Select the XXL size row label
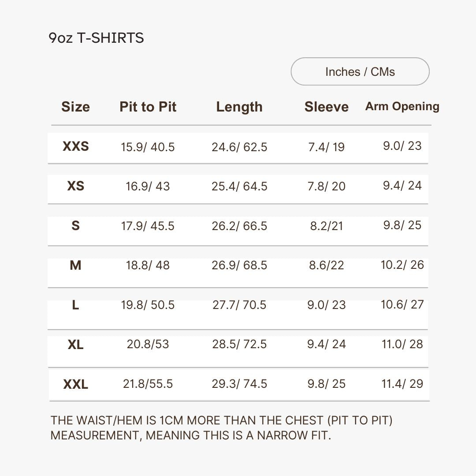476x476 pixels. [x=75, y=384]
